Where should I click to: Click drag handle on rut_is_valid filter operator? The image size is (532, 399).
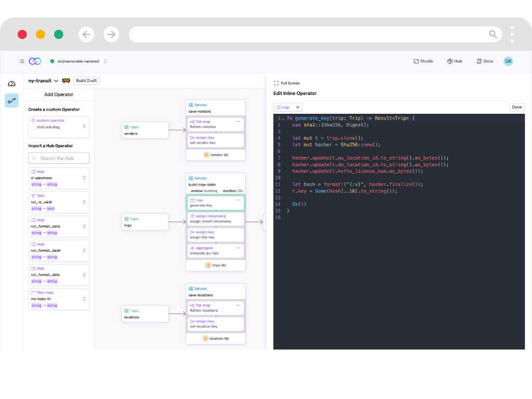coord(84,202)
